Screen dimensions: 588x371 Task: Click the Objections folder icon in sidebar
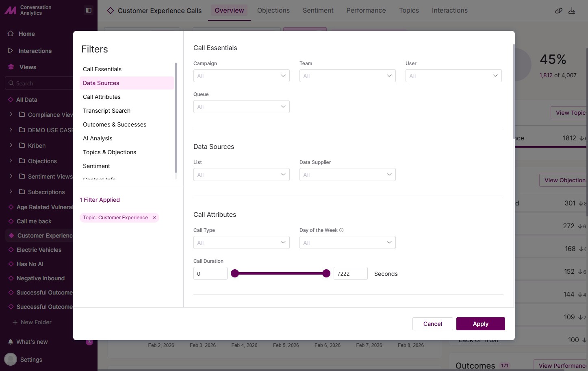22,161
